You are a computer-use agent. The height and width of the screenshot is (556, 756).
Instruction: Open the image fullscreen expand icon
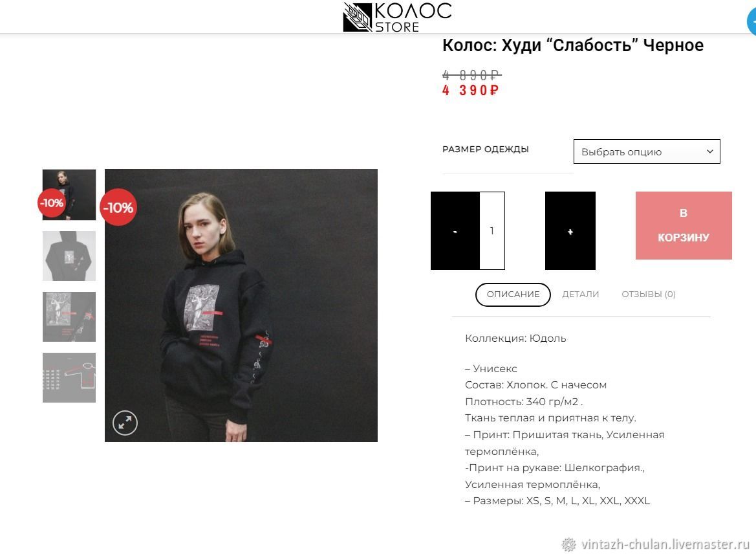[125, 423]
